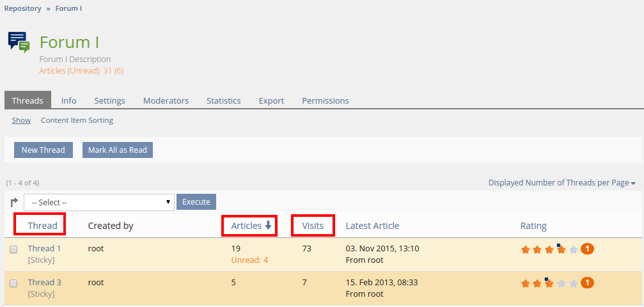
Task: Go to the Permissions tab
Action: 325,100
